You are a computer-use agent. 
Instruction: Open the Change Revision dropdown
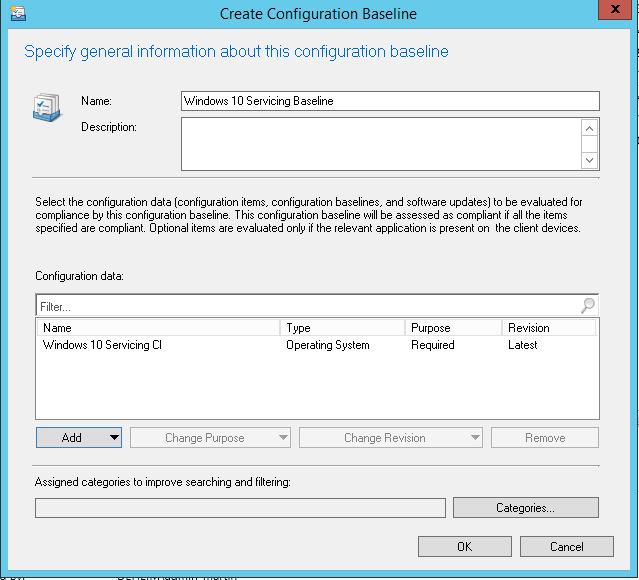pos(391,437)
